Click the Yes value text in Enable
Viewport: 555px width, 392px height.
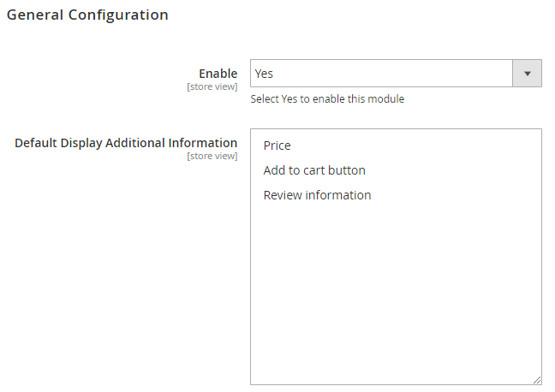click(x=264, y=74)
